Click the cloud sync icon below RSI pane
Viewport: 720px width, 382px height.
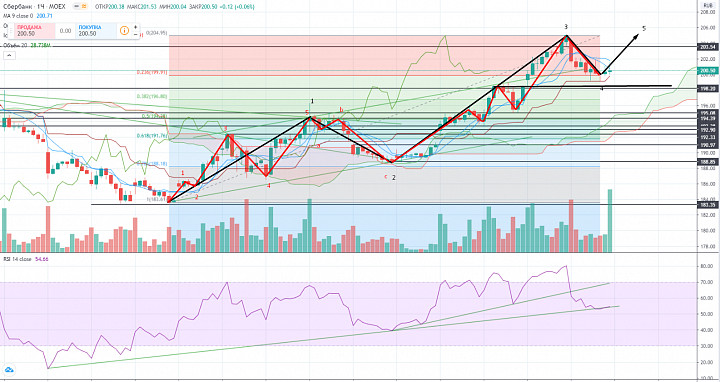point(9,370)
